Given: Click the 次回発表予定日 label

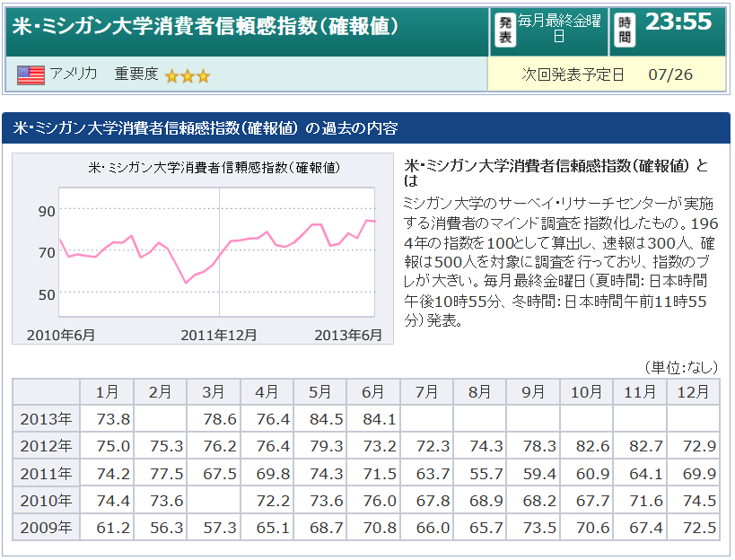Looking at the screenshot, I should click(573, 74).
